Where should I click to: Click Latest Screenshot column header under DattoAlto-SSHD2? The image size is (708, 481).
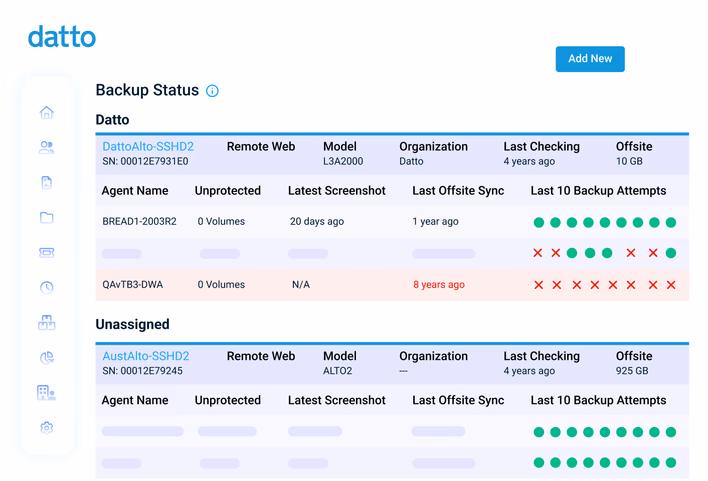337,191
